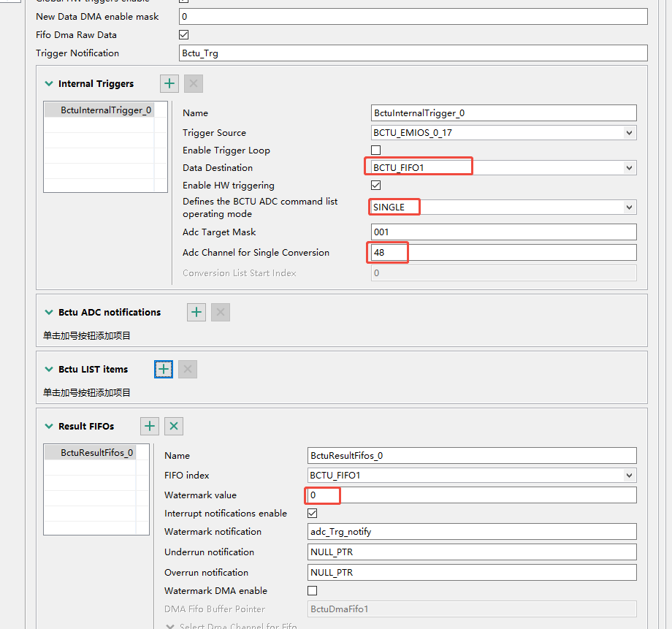Click the Watermark value field

pos(472,495)
